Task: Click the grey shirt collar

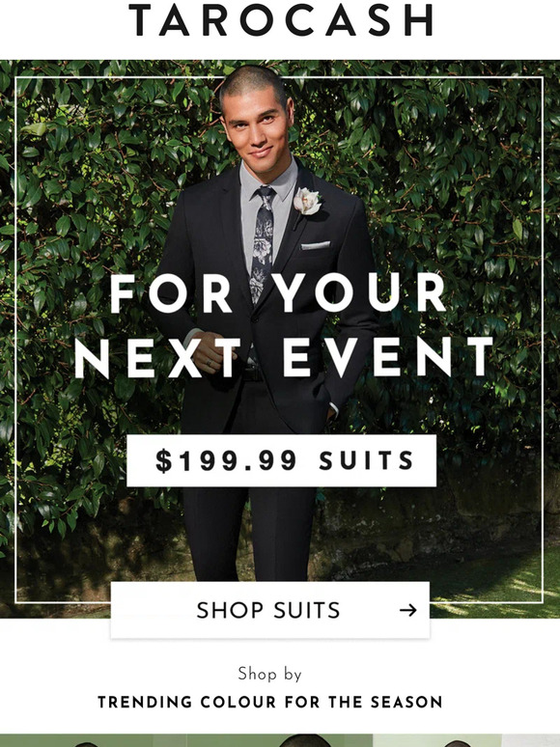Action: pos(269,181)
